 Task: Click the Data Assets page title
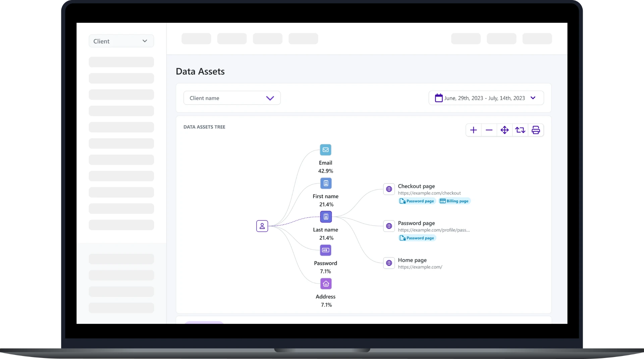[200, 71]
